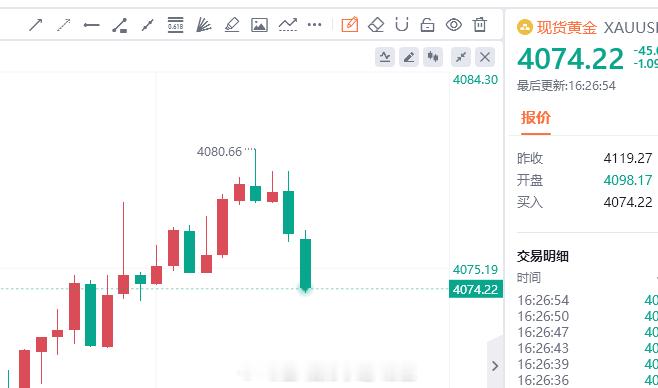The image size is (658, 388).
Task: Switch chart type using candlestick icon
Action: point(433,57)
